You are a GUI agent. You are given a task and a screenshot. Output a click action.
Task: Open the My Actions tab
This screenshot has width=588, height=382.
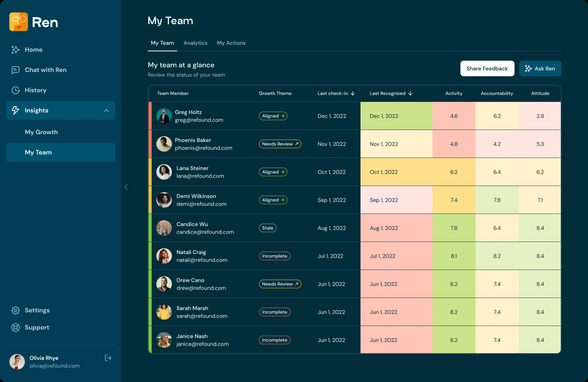[x=231, y=43]
